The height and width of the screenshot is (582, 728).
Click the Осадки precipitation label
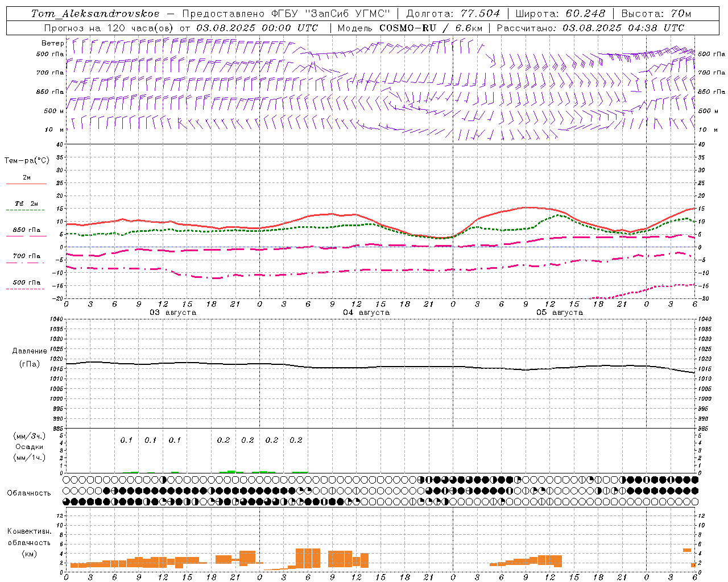point(30,447)
